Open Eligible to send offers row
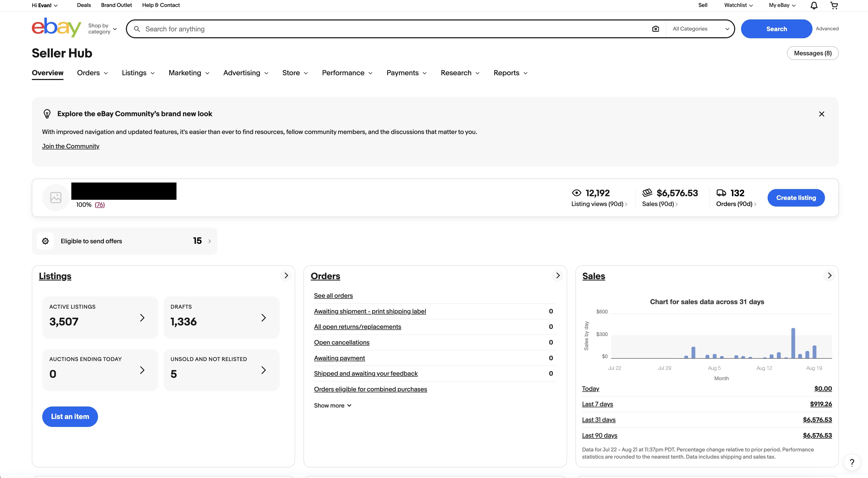The image size is (868, 478). click(124, 241)
